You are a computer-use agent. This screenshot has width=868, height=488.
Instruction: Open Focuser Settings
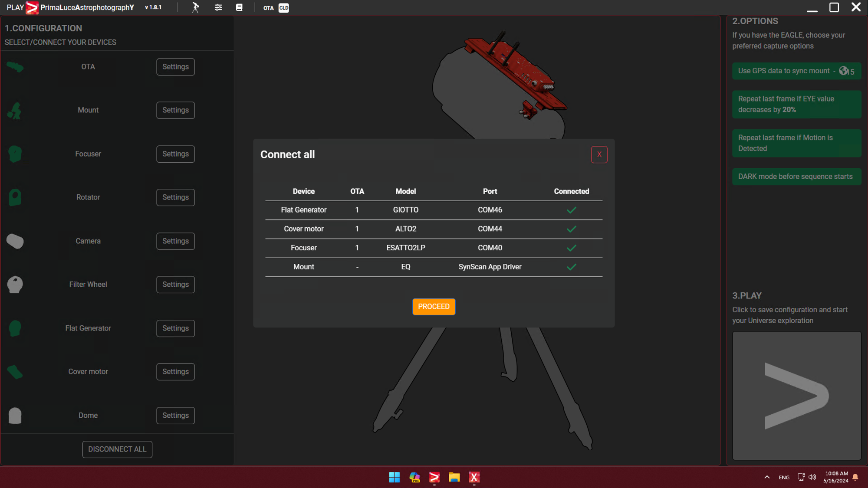tap(175, 154)
